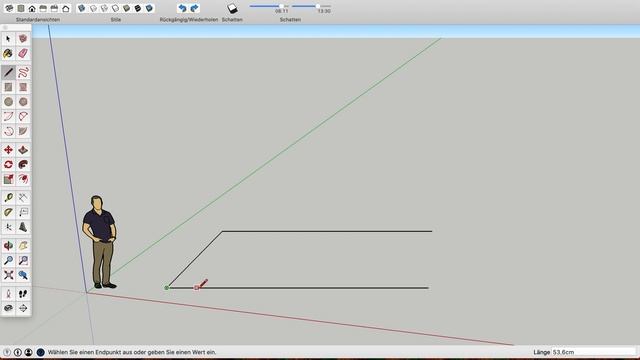Click the outlined house view icon
This screenshot has height=360, width=640.
tap(66, 8)
